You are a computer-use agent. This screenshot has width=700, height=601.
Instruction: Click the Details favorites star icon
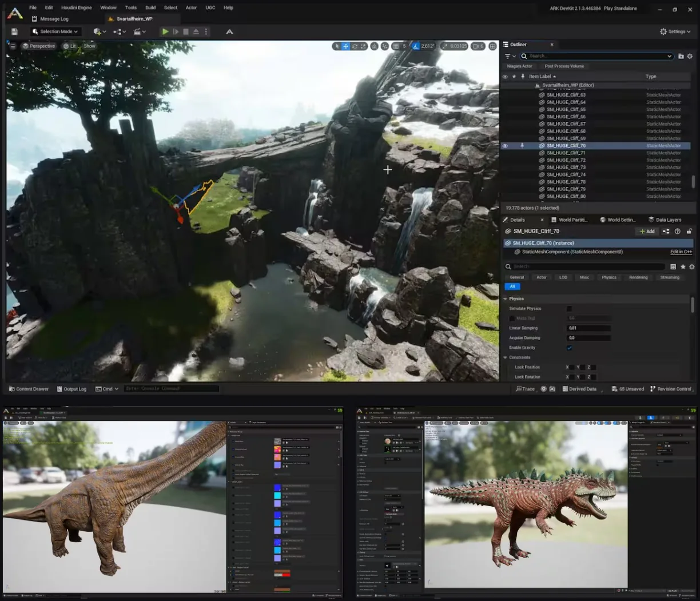point(683,266)
